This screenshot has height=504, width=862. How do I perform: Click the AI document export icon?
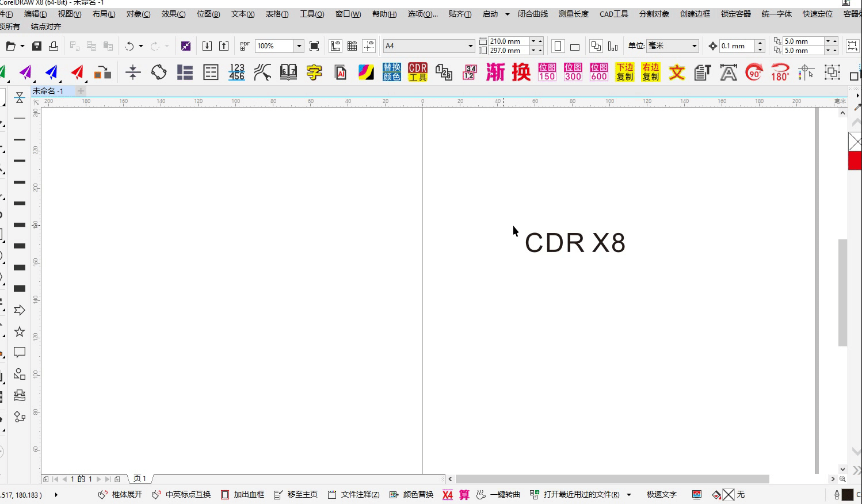click(340, 72)
